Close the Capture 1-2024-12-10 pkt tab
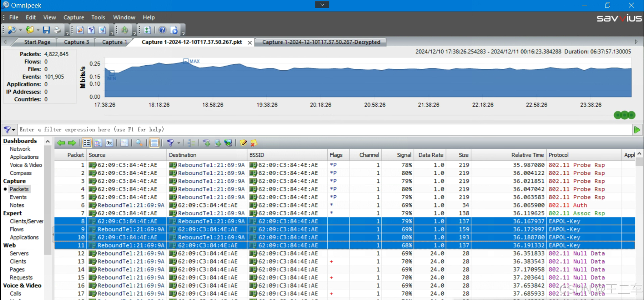This screenshot has height=300, width=644. tap(250, 42)
